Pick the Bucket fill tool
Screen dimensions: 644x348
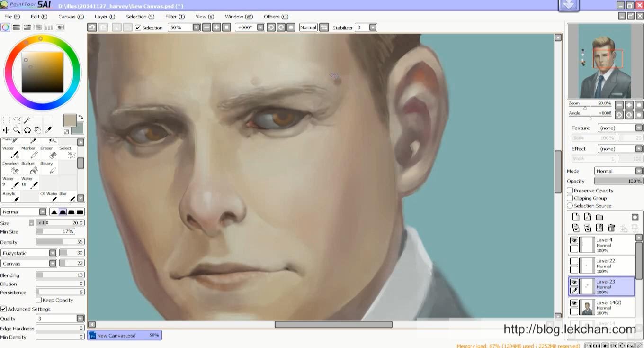coord(28,167)
